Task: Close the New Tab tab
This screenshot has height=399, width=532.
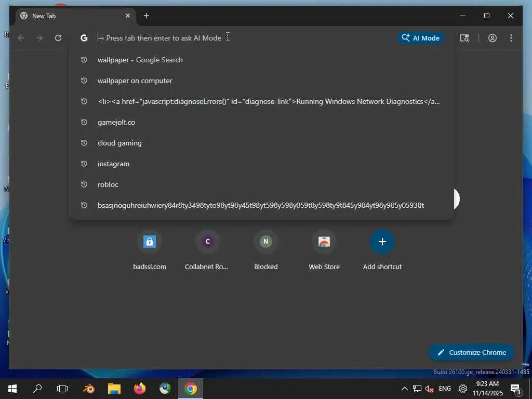Action: click(x=128, y=16)
